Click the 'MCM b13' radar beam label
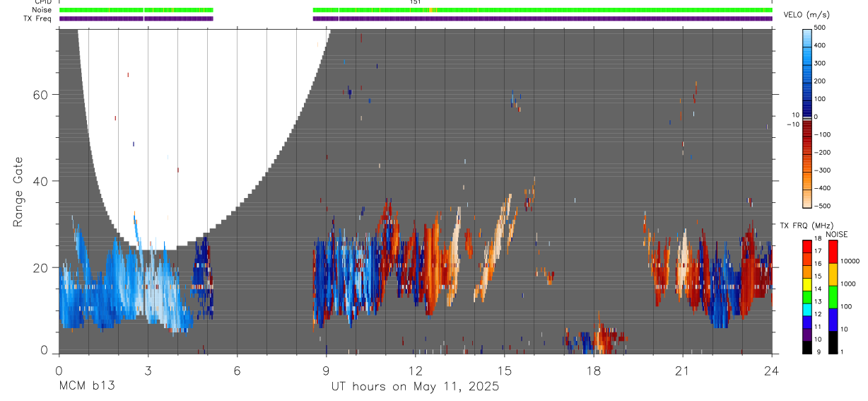Screen dimensions: 868x401 [x=87, y=387]
